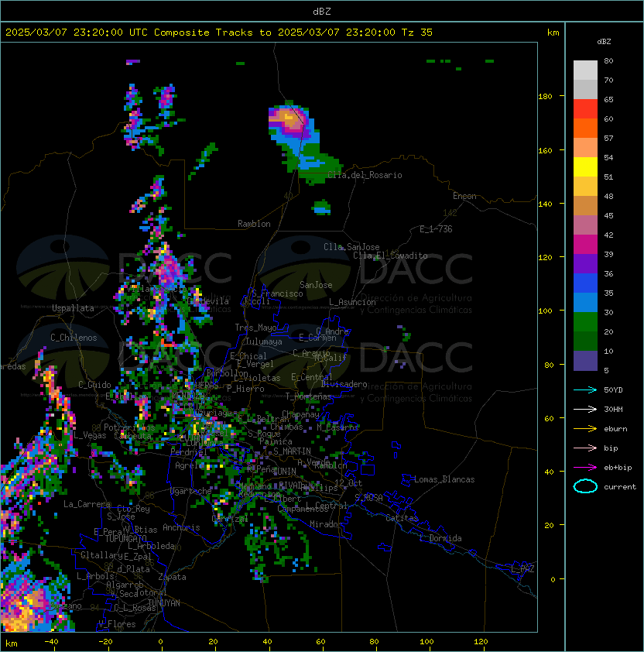The height and width of the screenshot is (652, 644).
Task: Select the 'L_Asuncion' place label
Action: pos(352,302)
